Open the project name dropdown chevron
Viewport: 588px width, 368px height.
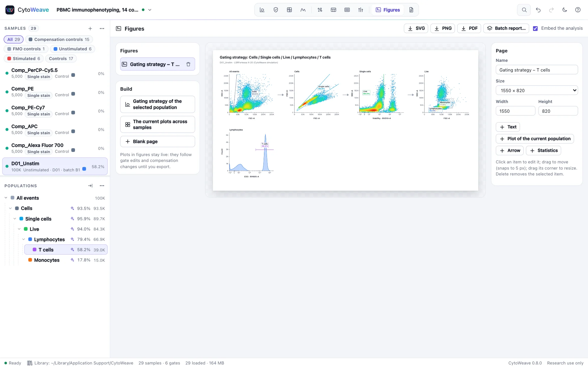pyautogui.click(x=150, y=10)
